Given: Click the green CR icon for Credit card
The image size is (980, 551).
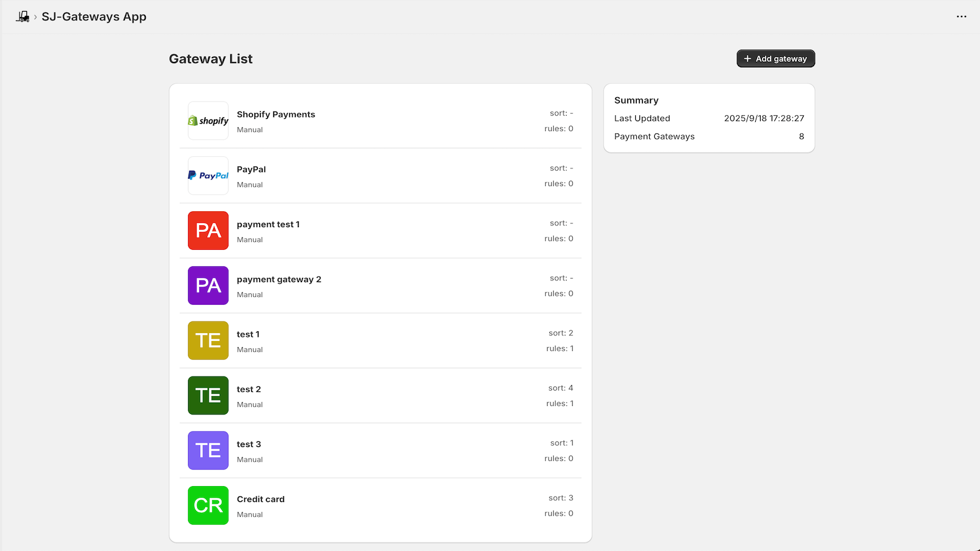Looking at the screenshot, I should tap(208, 506).
